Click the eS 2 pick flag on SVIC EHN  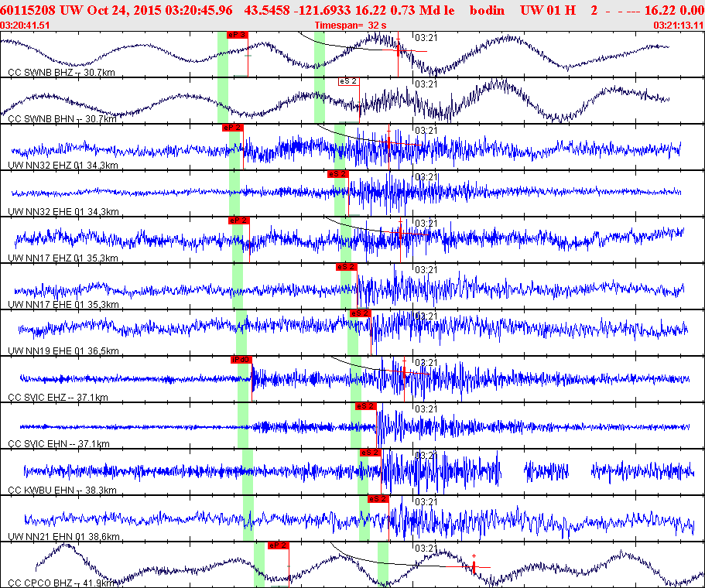pyautogui.click(x=365, y=406)
